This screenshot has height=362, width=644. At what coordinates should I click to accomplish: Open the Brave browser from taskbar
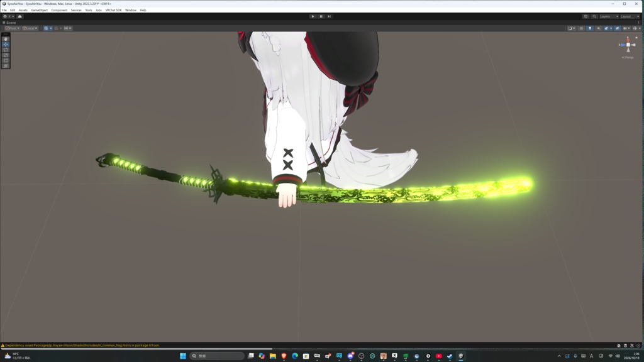pyautogui.click(x=284, y=356)
